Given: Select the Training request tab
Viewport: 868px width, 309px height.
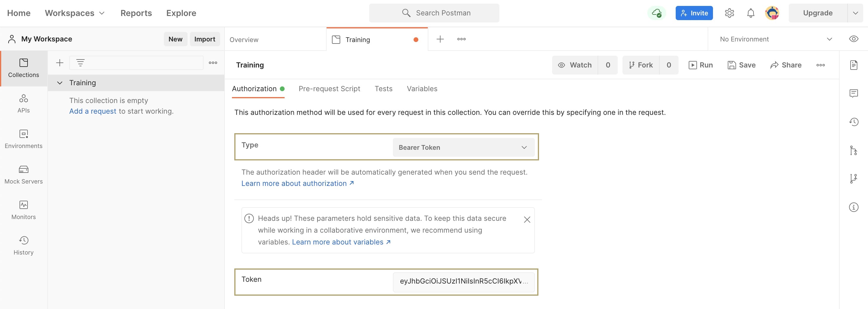Looking at the screenshot, I should [x=377, y=39].
